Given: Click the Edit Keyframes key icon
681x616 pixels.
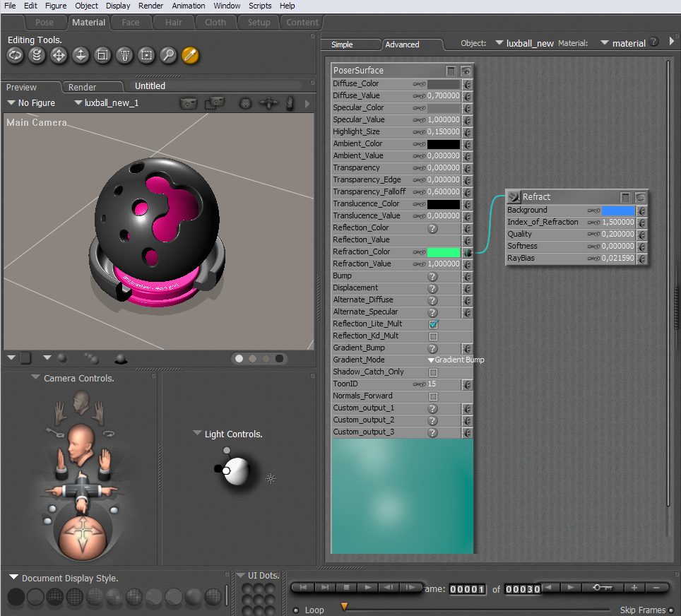Looking at the screenshot, I should (x=604, y=588).
